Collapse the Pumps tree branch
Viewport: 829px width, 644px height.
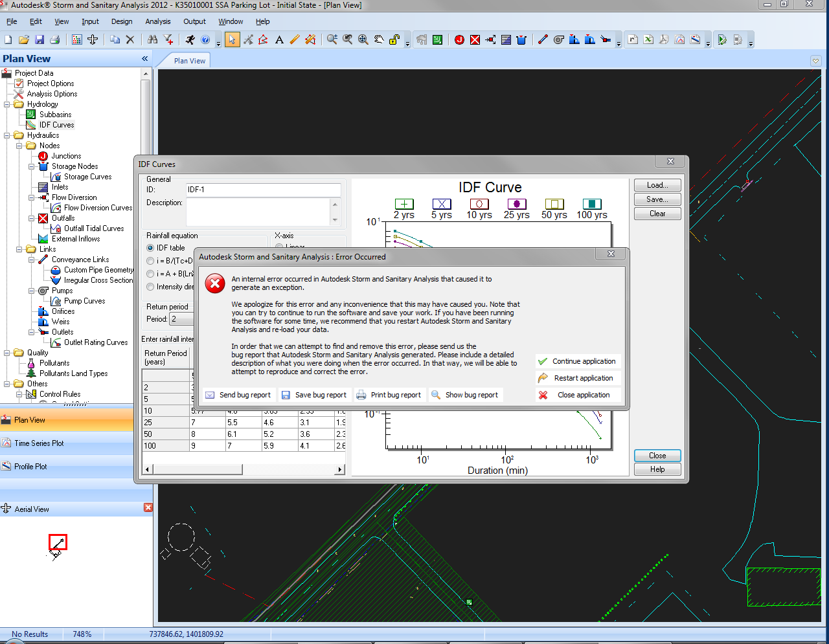[32, 291]
